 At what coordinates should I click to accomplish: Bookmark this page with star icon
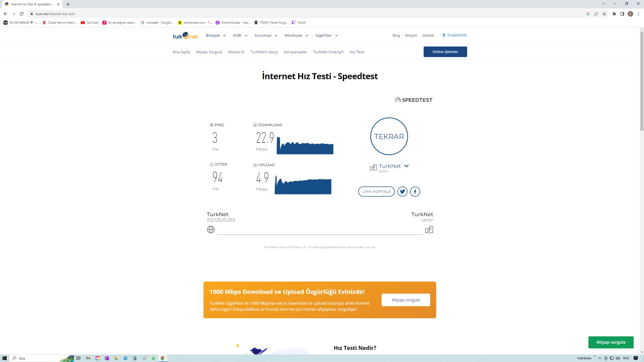[604, 14]
